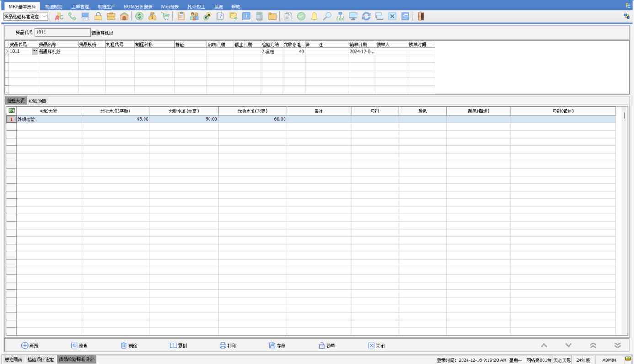Open the shopping cart icon
634x364 pixels.
[x=166, y=16]
